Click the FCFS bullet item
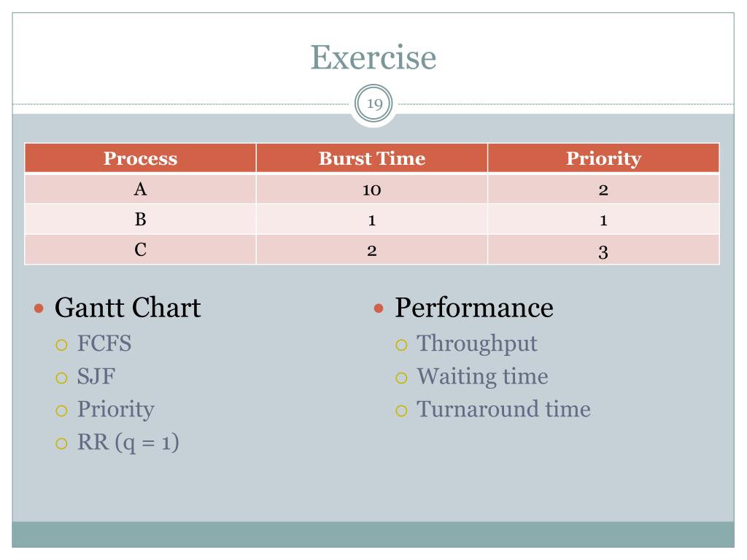The image size is (747, 560). tap(104, 343)
